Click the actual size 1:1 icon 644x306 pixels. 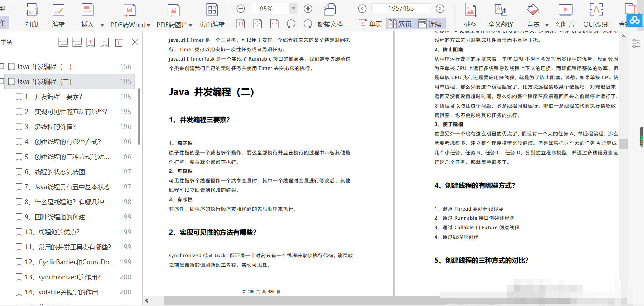point(241,24)
